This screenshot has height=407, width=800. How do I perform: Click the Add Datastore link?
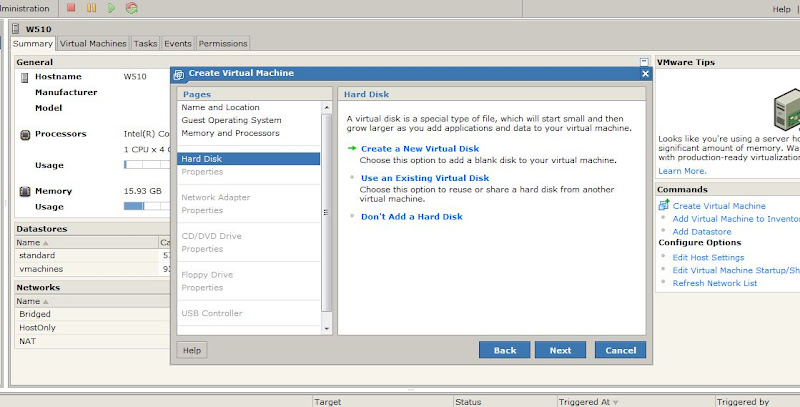pos(702,232)
